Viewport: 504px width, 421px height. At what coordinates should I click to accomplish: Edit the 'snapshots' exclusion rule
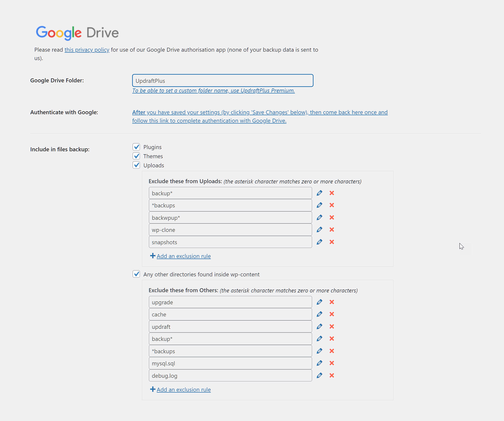tap(319, 242)
